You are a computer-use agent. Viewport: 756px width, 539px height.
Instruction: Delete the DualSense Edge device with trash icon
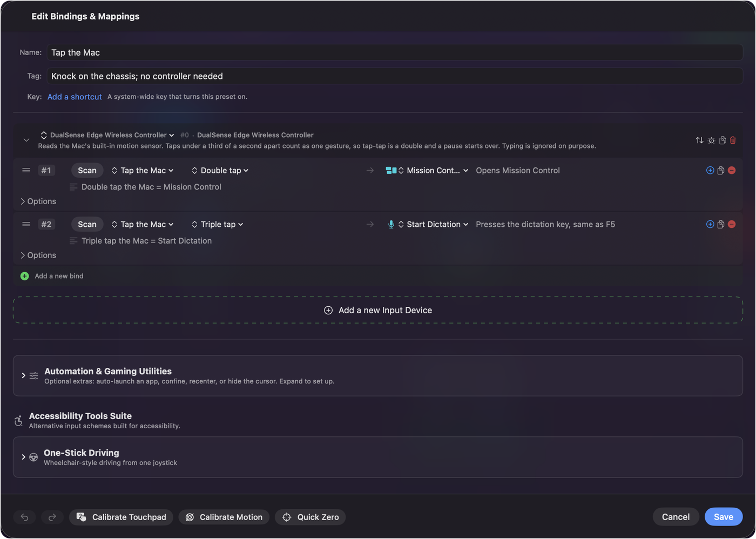coord(733,140)
